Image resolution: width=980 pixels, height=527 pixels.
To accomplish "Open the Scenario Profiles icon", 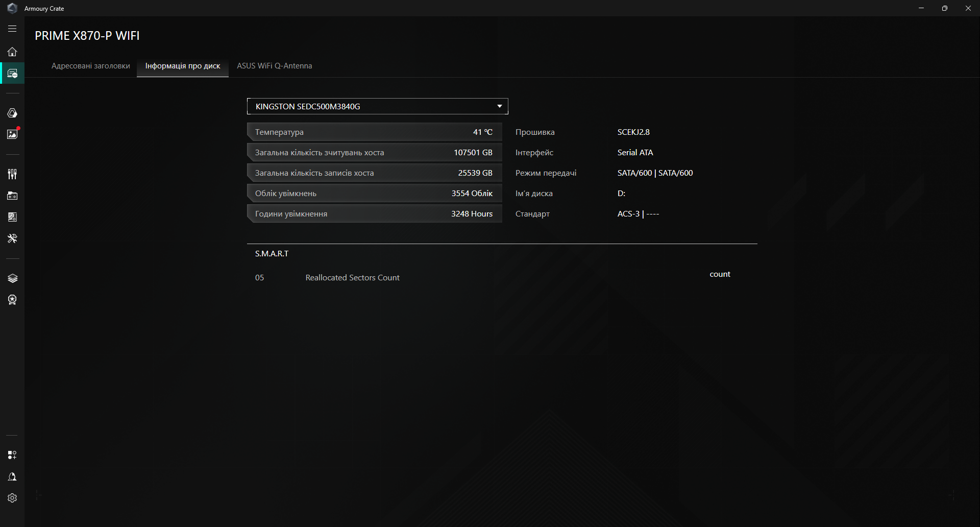I will click(x=12, y=217).
